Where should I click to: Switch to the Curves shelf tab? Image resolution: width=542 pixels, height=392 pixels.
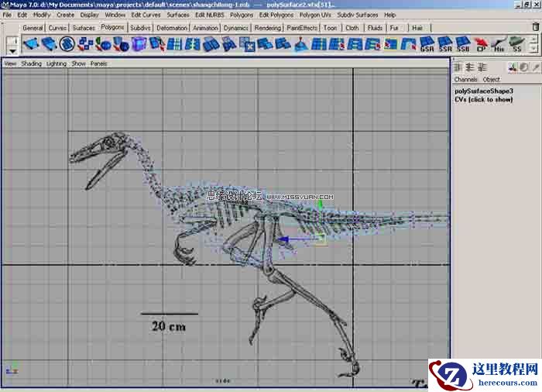(57, 28)
